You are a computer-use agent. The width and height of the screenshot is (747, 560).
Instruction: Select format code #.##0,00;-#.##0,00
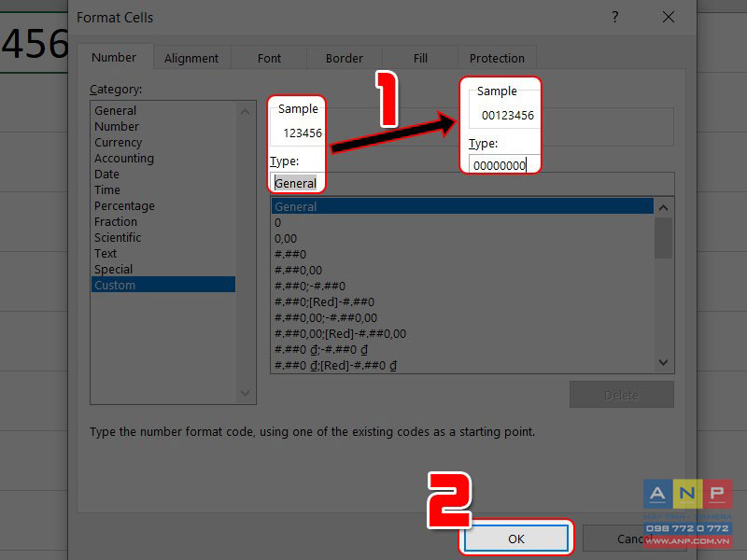click(x=462, y=317)
